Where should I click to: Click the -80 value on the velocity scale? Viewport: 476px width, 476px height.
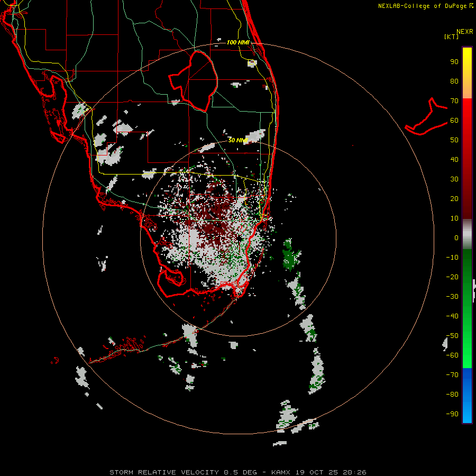pyautogui.click(x=452, y=395)
